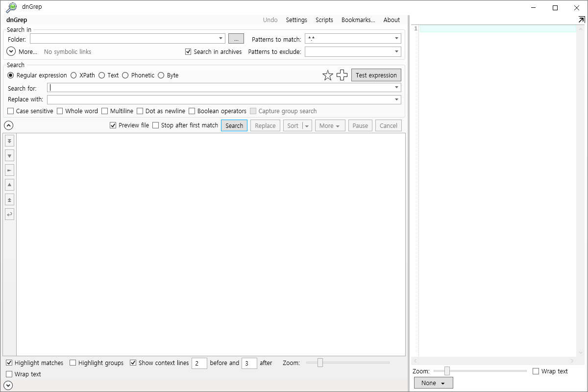Screen dimensions: 588x392
Task: Open Folder path dropdown arrow
Action: 221,39
